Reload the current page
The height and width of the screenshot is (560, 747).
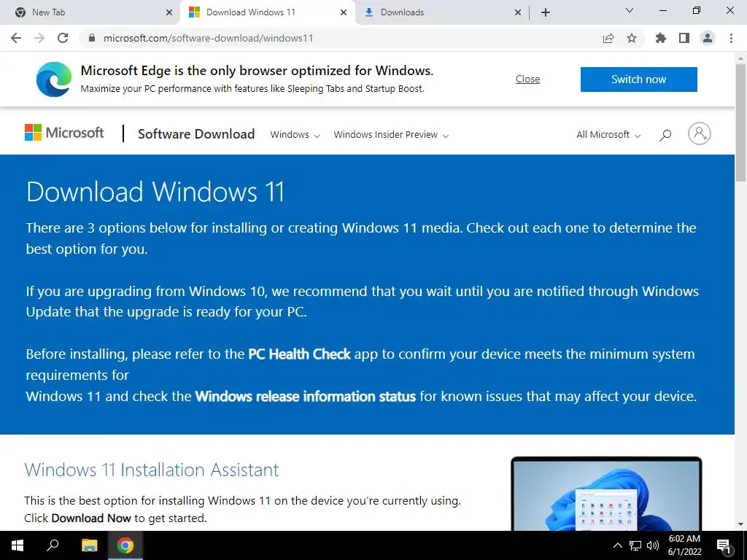click(63, 38)
